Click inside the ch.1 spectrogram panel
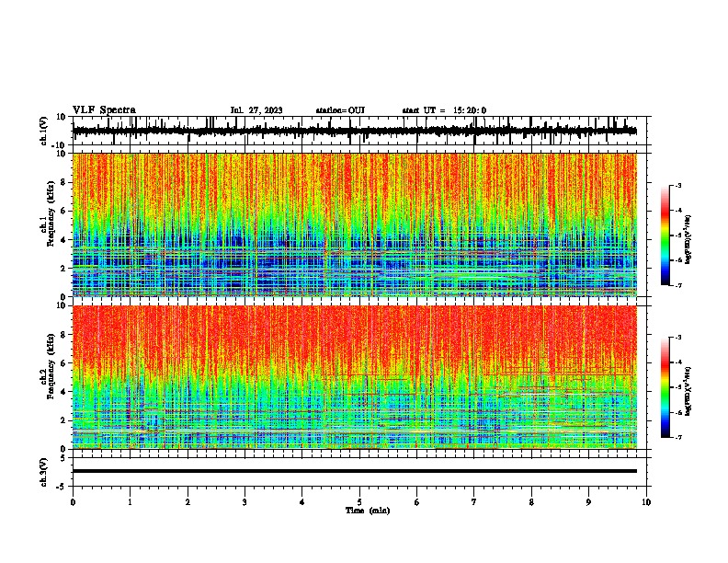The height and width of the screenshot is (563, 728). pos(354,224)
